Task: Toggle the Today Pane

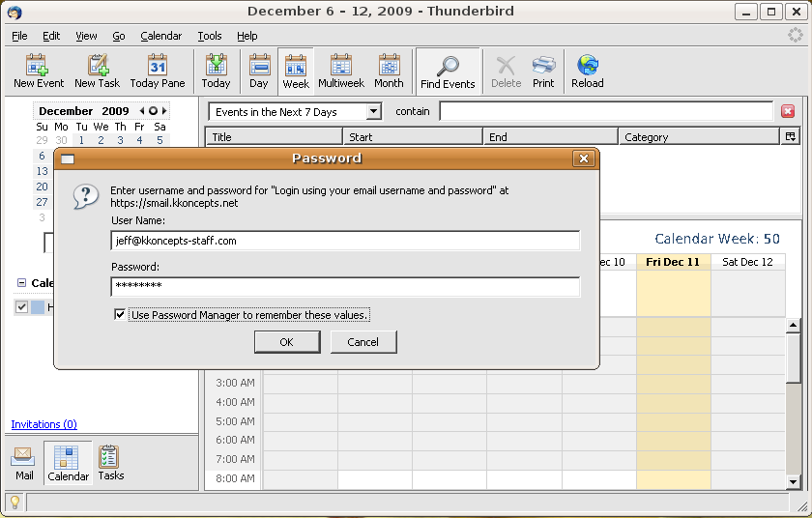Action: coord(158,72)
